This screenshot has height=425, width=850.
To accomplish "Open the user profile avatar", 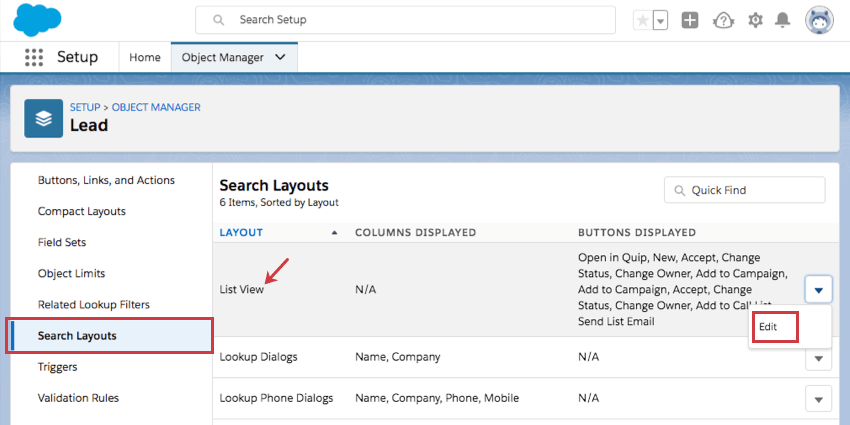I will (x=817, y=20).
